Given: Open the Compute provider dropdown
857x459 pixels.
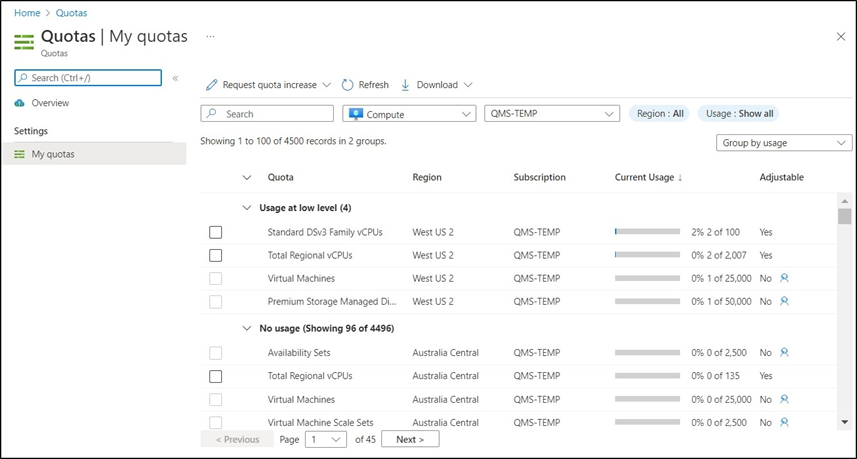Looking at the screenshot, I should (409, 114).
